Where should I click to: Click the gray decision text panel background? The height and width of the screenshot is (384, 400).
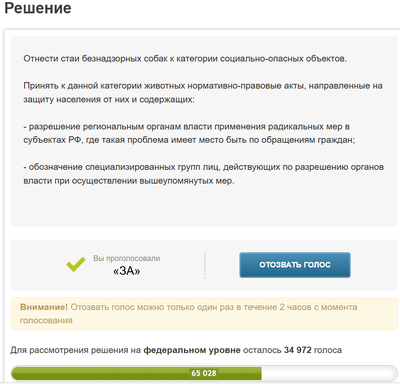[204, 207]
